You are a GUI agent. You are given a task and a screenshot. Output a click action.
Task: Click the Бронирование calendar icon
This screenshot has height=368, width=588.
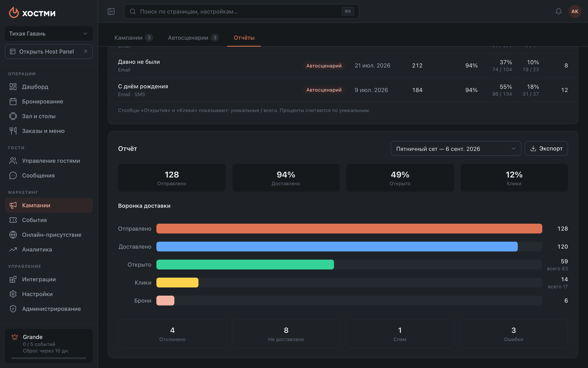[13, 101]
